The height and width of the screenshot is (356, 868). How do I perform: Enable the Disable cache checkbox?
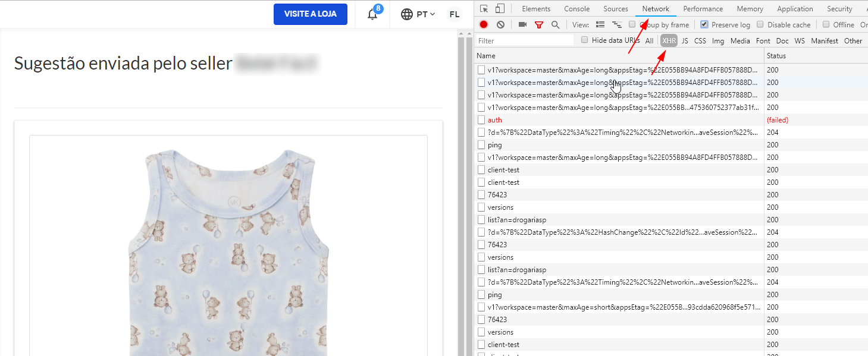point(760,25)
